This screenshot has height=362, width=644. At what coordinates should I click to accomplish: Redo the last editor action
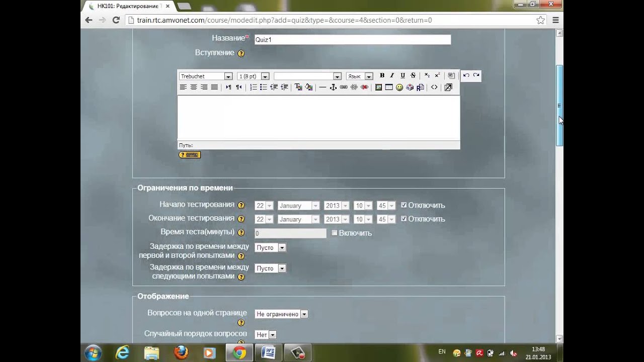click(x=476, y=76)
